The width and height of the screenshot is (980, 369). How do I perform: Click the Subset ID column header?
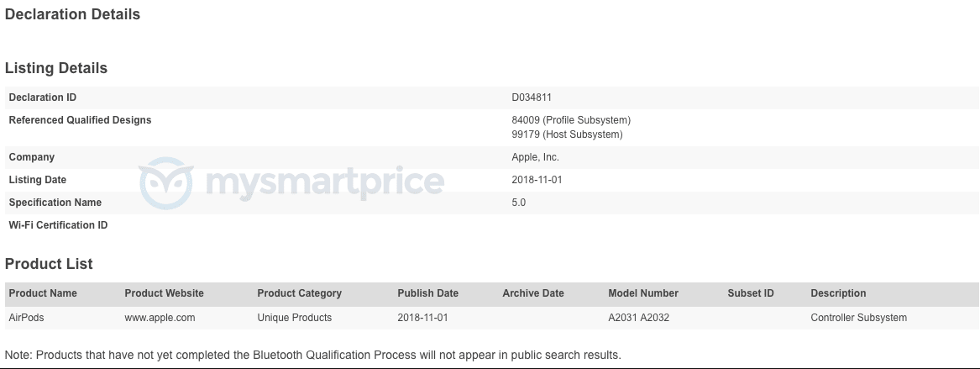click(751, 293)
